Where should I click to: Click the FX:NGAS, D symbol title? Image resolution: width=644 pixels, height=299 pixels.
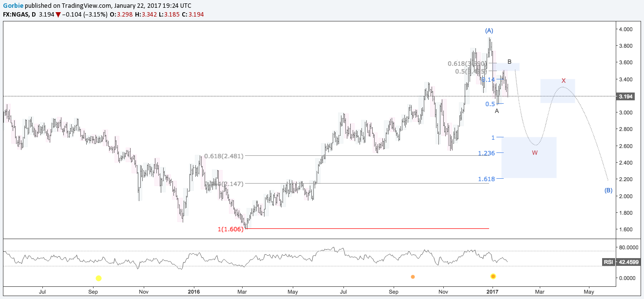coord(19,15)
